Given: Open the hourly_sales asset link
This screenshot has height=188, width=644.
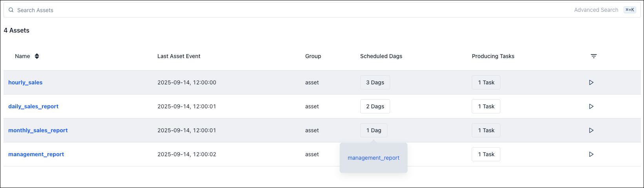Looking at the screenshot, I should click(x=26, y=82).
